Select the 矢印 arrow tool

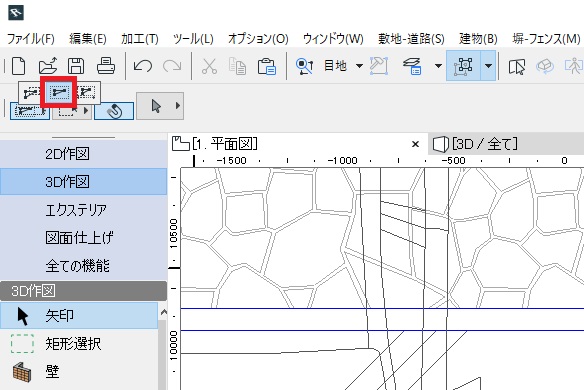pyautogui.click(x=79, y=316)
